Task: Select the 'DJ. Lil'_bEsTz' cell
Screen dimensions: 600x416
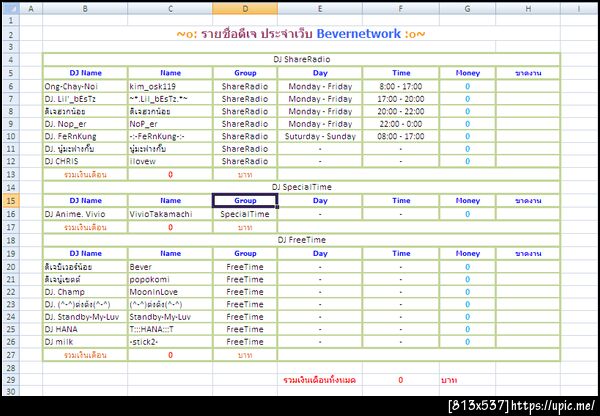Action: click(x=85, y=99)
